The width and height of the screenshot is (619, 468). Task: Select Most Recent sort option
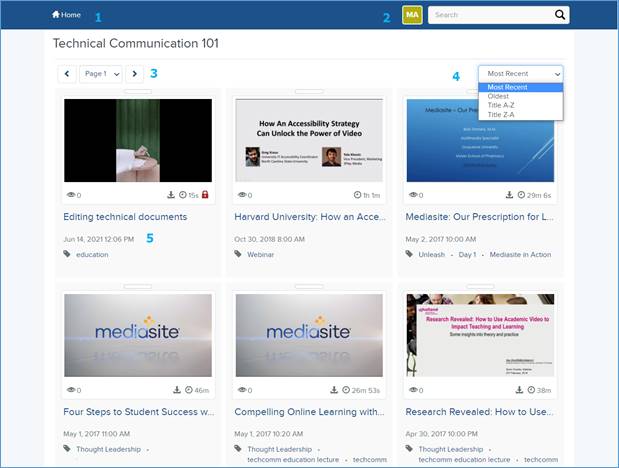coord(521,87)
